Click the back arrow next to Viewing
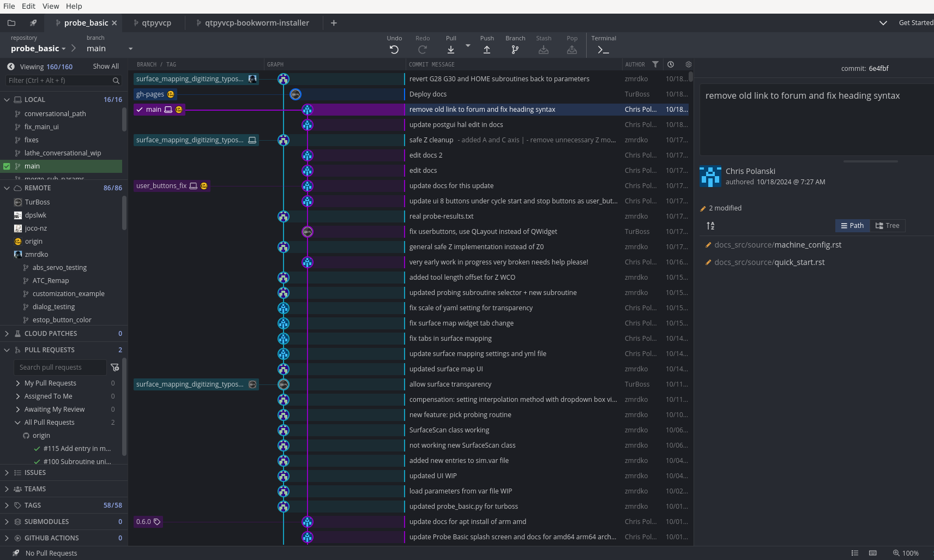934x560 pixels. [11, 67]
